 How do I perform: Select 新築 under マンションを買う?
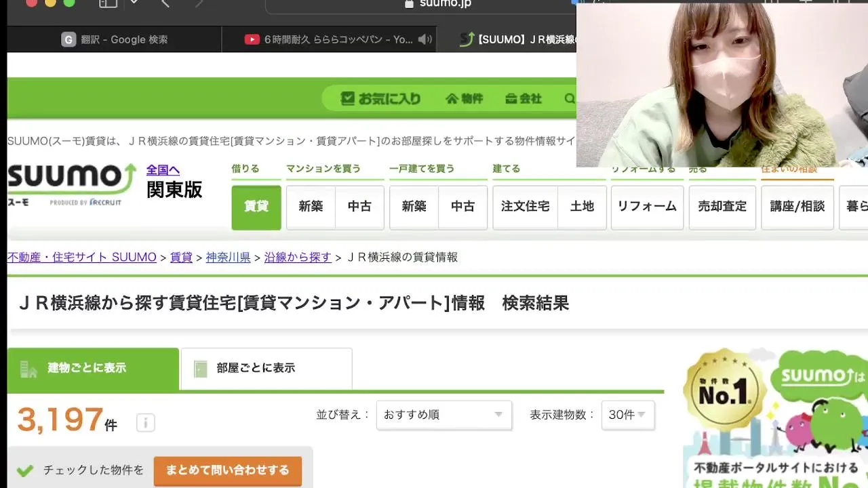click(311, 207)
